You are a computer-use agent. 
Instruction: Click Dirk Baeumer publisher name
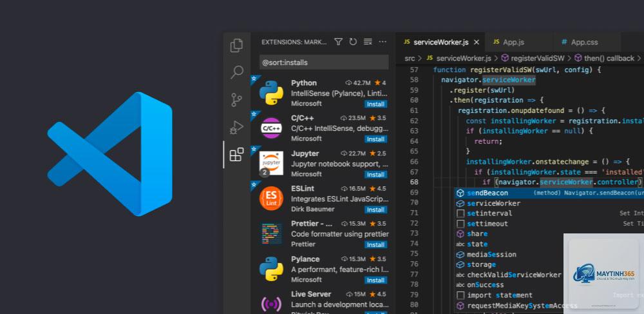coord(313,209)
